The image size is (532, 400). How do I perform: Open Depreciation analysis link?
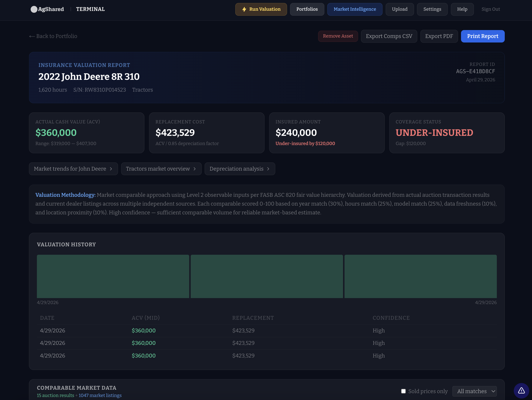tap(240, 169)
